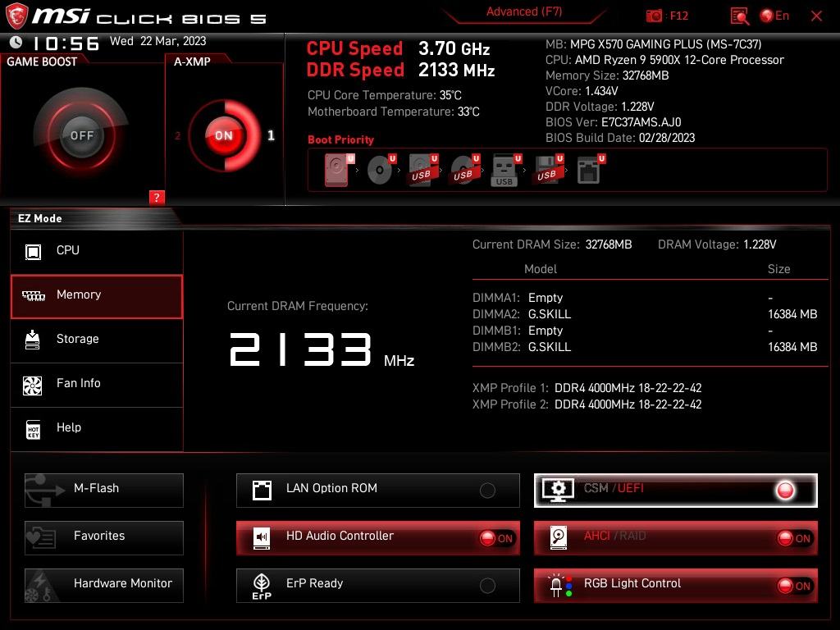Open the Help section

(x=97, y=429)
